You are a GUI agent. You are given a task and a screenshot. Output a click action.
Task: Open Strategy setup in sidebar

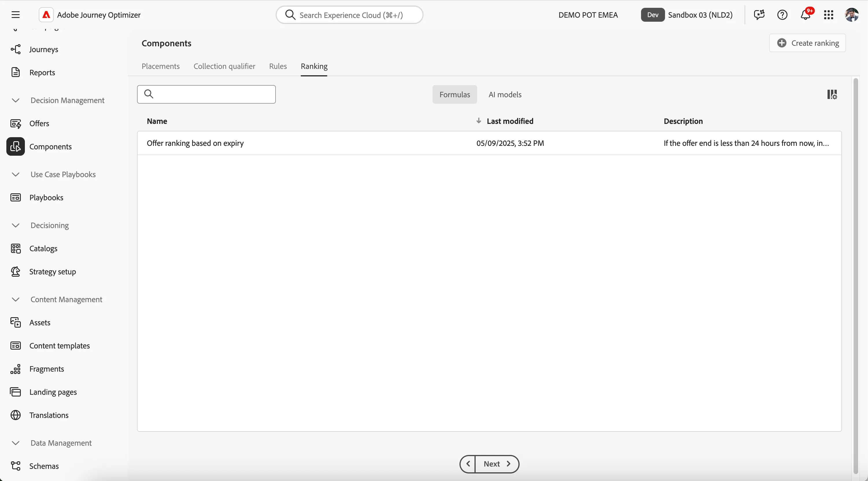pyautogui.click(x=53, y=271)
